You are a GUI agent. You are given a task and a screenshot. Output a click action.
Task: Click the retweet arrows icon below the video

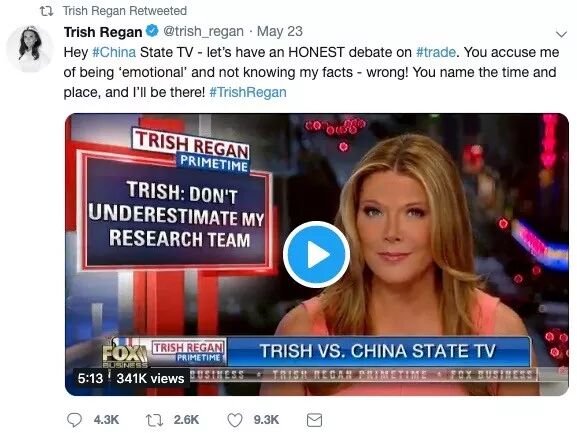[155, 420]
